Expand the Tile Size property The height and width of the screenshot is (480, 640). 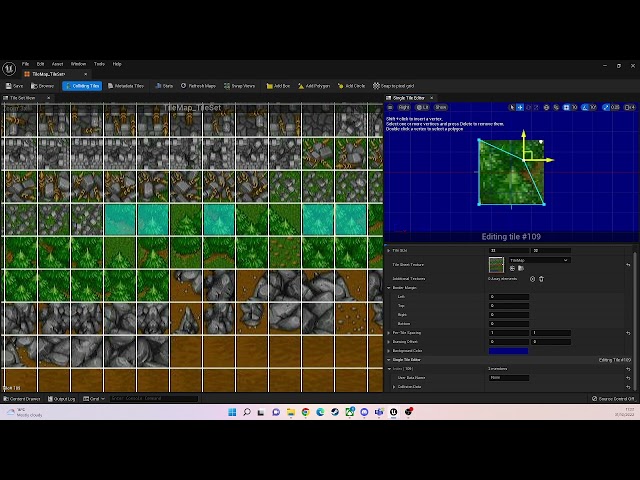tap(389, 251)
